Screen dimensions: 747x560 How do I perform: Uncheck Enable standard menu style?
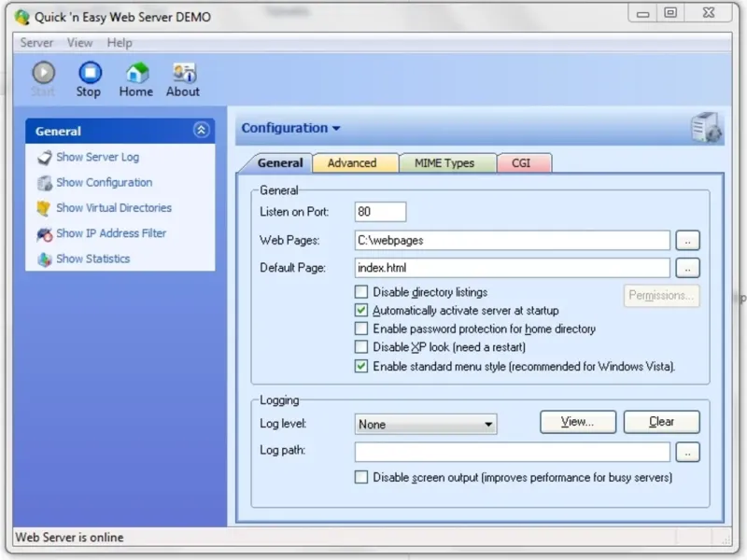tap(361, 366)
